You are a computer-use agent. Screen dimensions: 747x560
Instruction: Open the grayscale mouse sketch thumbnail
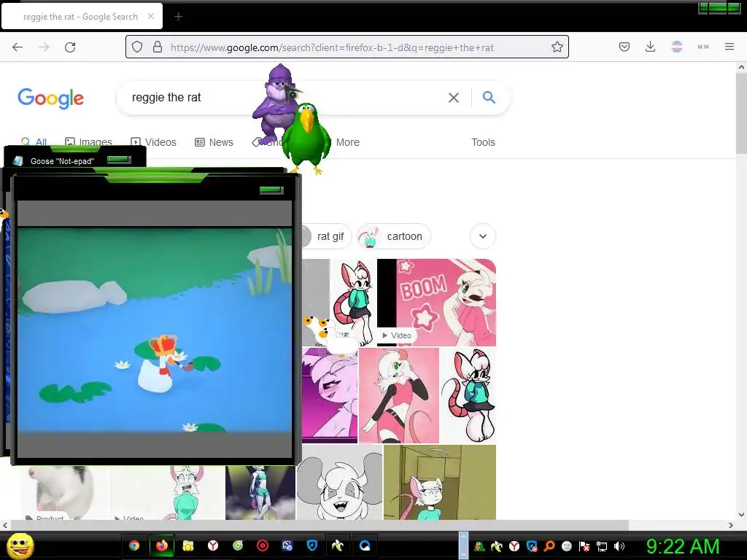(x=339, y=482)
